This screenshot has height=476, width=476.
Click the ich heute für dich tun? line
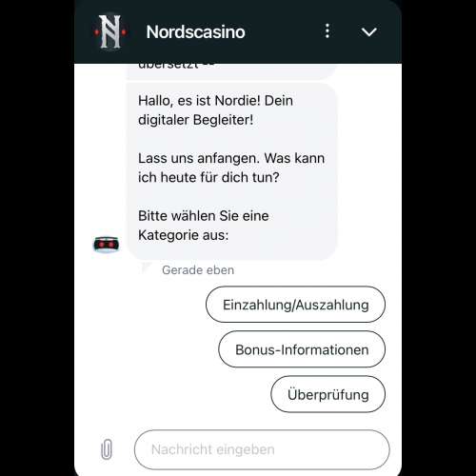[x=208, y=177]
